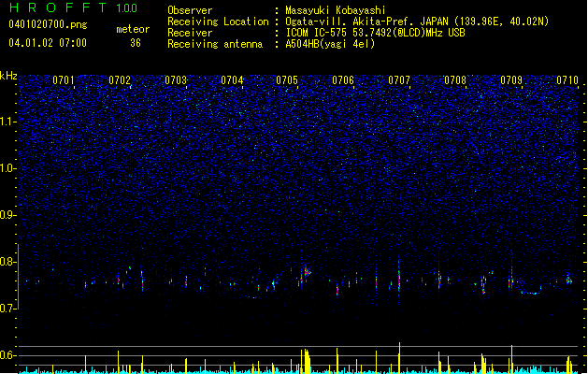Click the meteor count value 36
588x374 pixels.
pyautogui.click(x=136, y=43)
